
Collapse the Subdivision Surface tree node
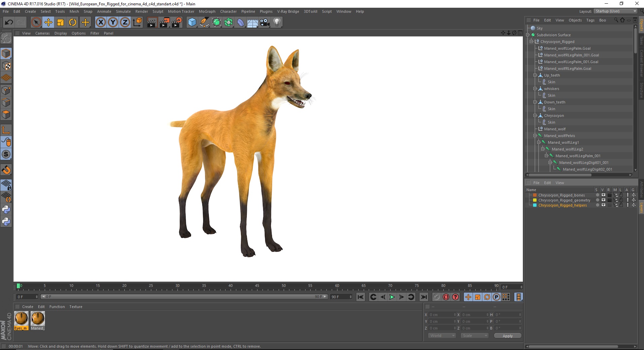[528, 35]
